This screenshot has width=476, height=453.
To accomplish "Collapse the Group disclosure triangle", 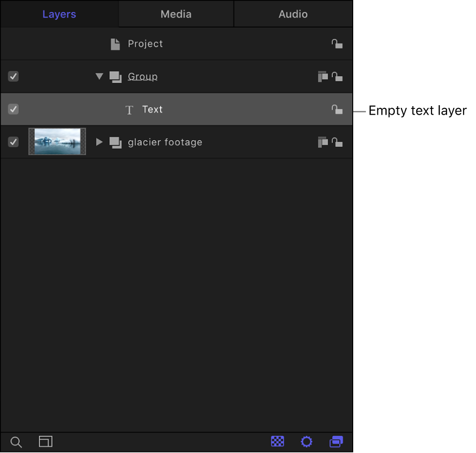I will tap(99, 76).
